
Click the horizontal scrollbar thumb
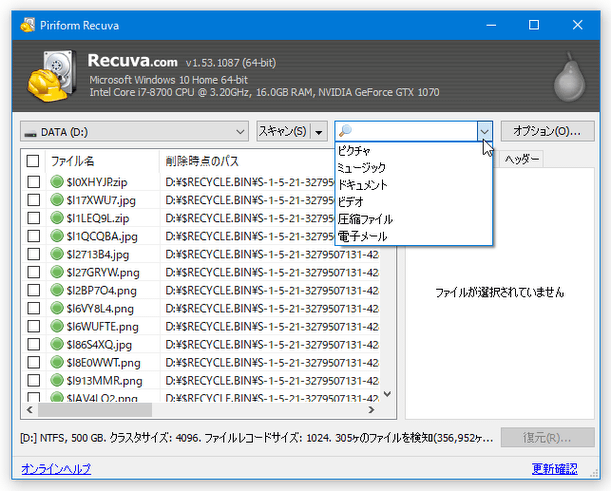click(95, 410)
